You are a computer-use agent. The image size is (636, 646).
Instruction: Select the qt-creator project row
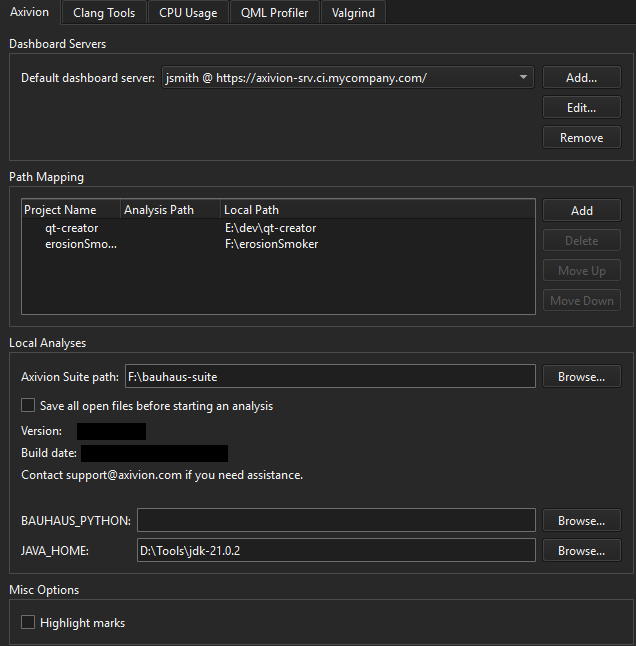point(72,228)
